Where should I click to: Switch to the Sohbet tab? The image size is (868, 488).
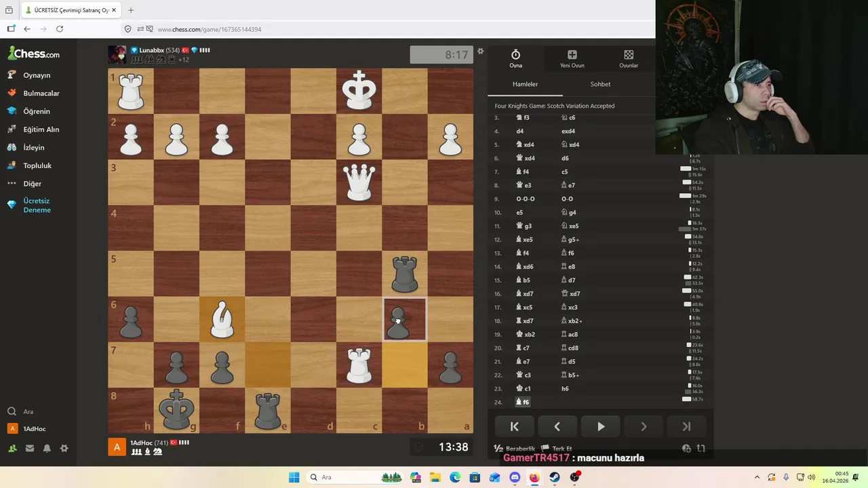[600, 84]
